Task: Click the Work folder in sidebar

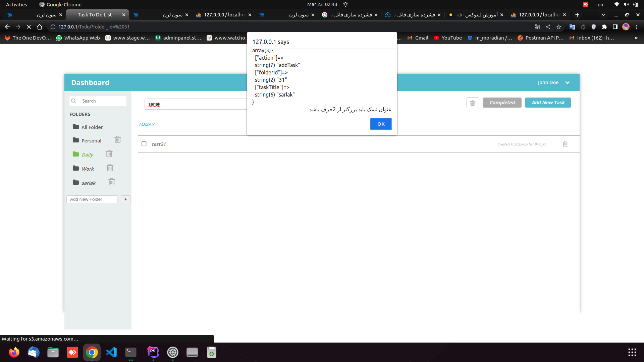Action: (87, 168)
